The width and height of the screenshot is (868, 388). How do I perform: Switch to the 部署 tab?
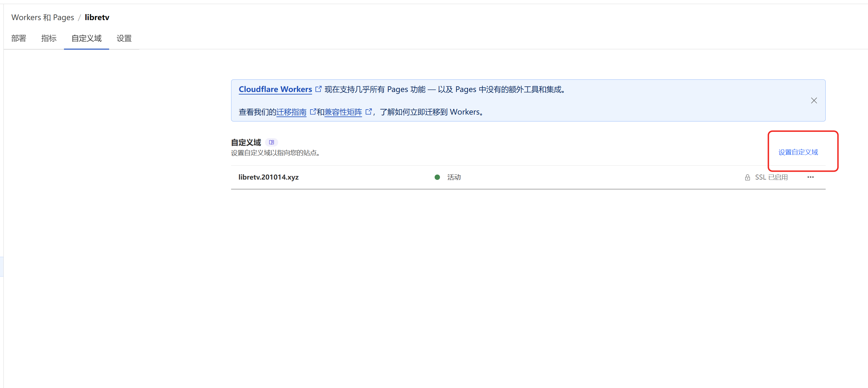coord(19,38)
